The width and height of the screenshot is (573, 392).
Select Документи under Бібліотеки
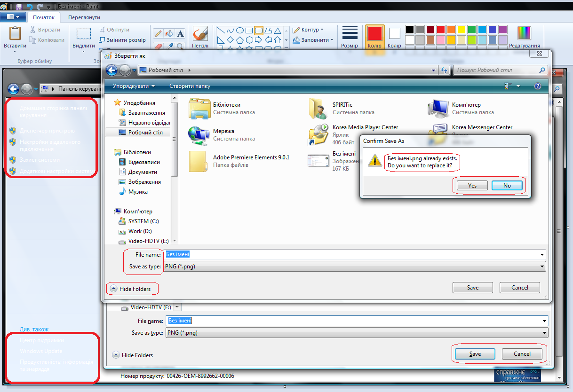pyautogui.click(x=139, y=172)
